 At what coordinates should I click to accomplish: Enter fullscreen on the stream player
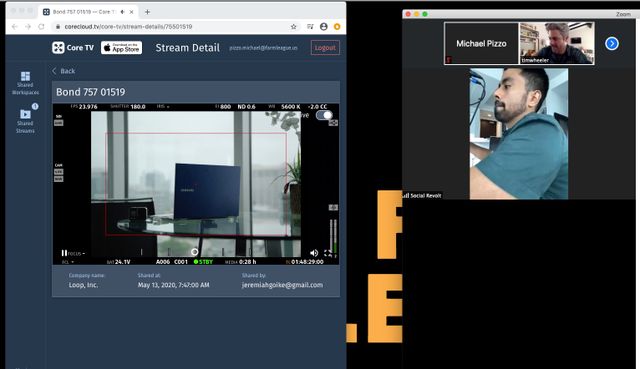(328, 253)
